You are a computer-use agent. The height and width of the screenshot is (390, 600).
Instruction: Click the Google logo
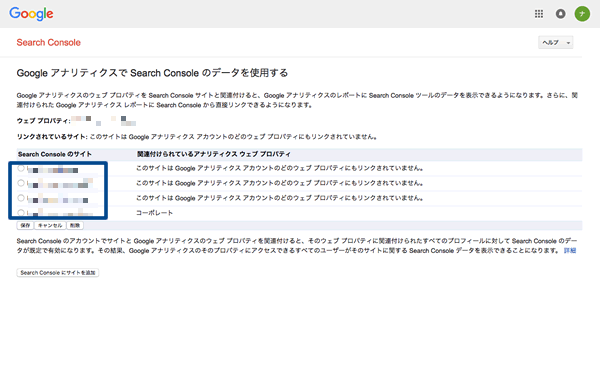[31, 14]
